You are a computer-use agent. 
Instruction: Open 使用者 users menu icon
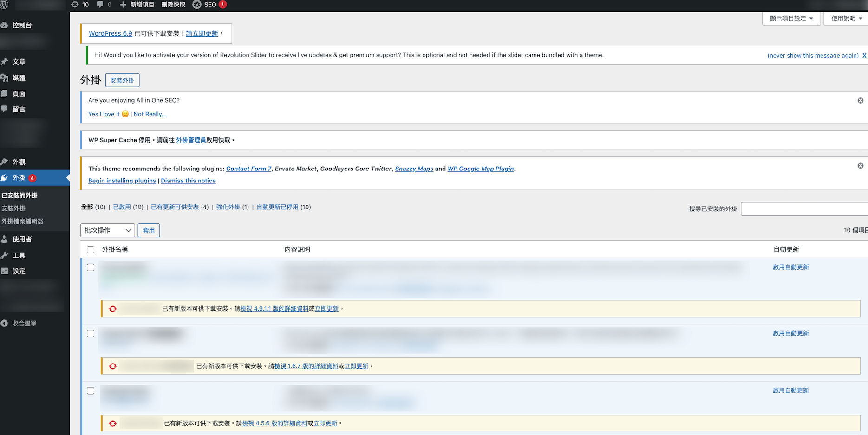click(x=5, y=239)
